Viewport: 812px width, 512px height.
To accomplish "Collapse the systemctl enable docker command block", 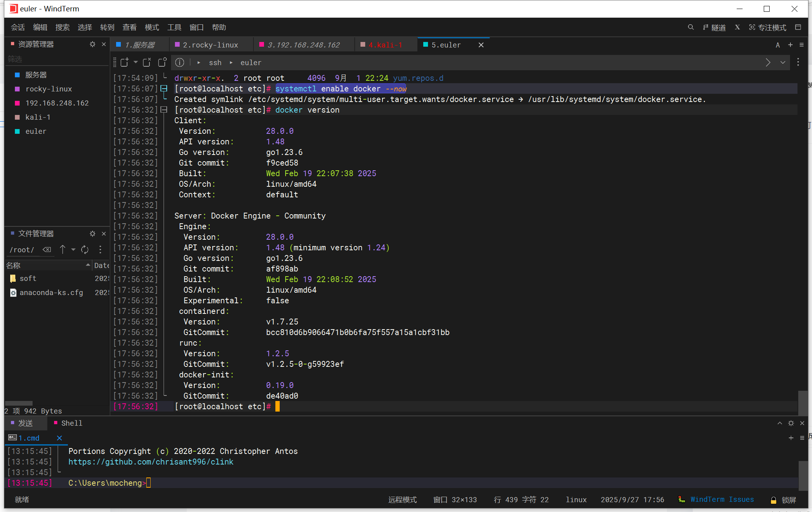I will [x=164, y=88].
